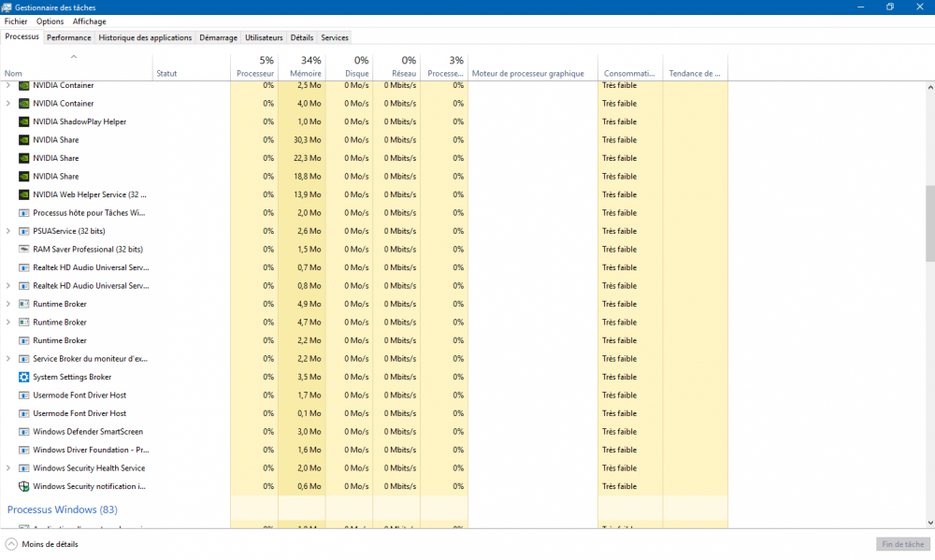Expand the Service Broker du moniteur row
Screen dimensions: 935x560
(8, 359)
